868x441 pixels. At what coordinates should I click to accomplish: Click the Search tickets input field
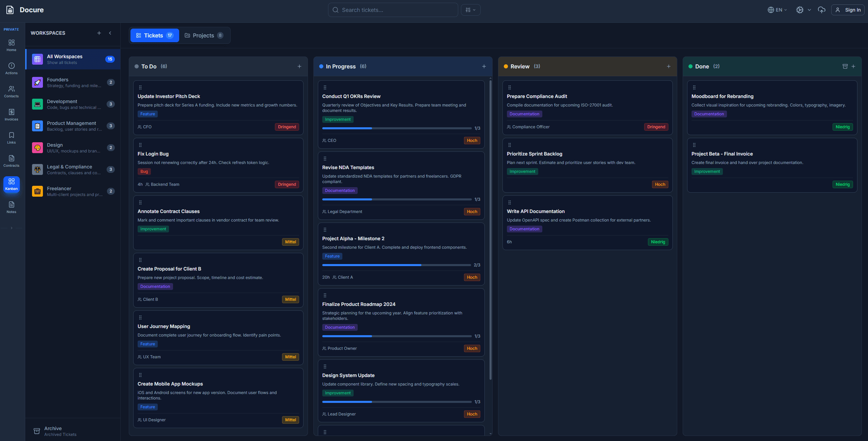coord(392,10)
